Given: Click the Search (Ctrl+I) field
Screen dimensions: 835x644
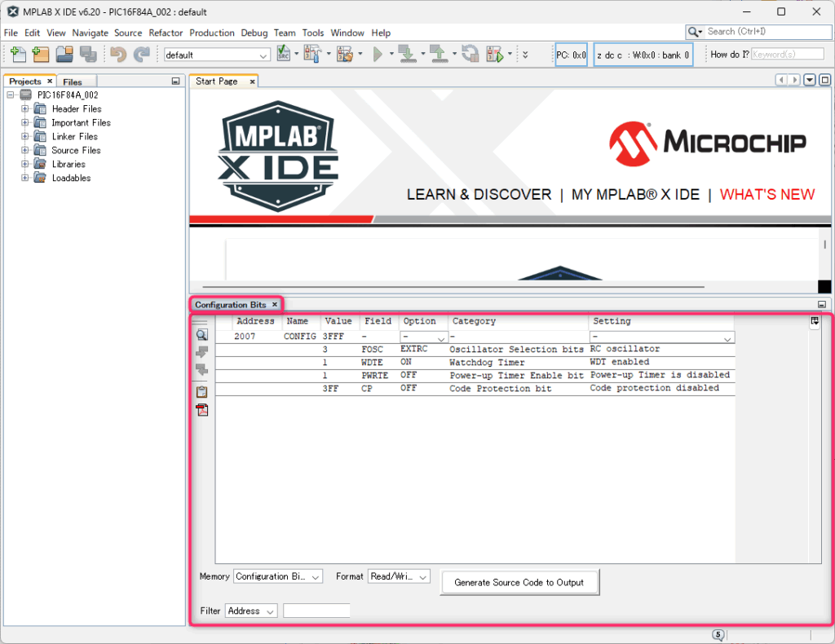Looking at the screenshot, I should coord(767,32).
